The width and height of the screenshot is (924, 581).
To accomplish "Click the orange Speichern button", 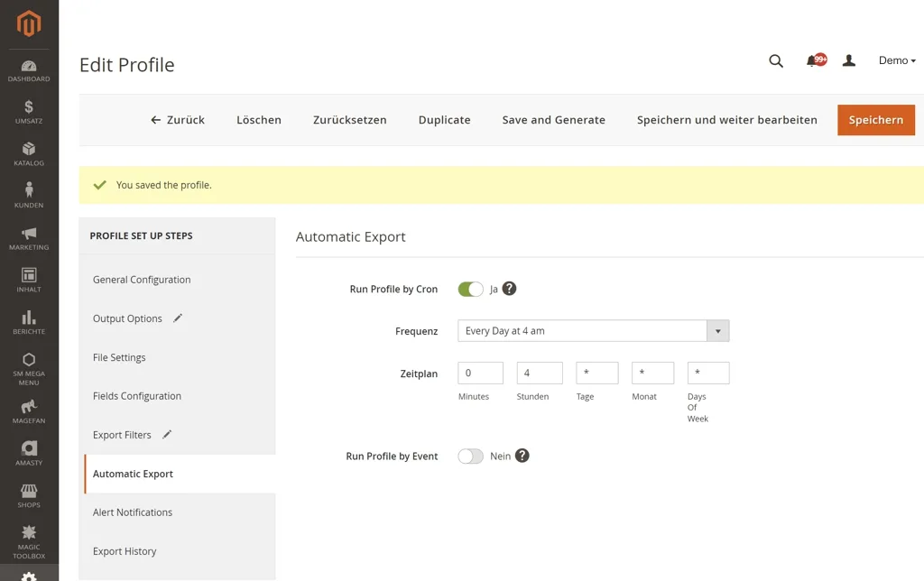I will [x=875, y=120].
